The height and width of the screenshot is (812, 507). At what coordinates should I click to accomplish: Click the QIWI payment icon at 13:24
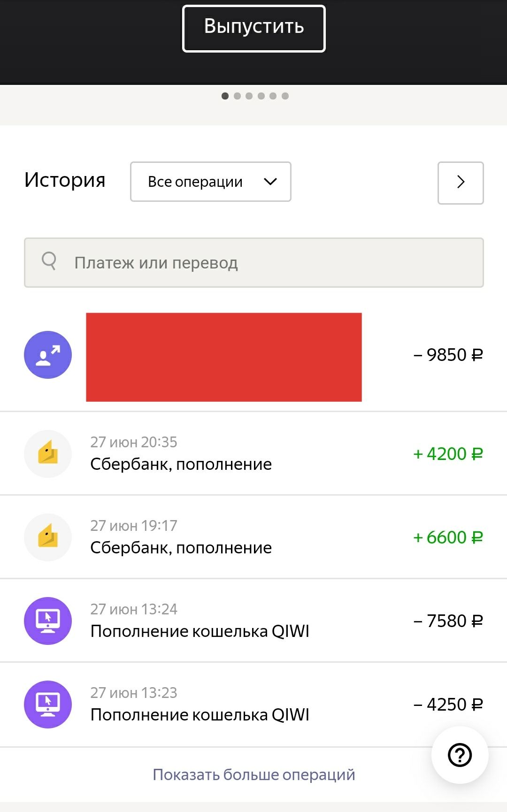[x=48, y=621]
